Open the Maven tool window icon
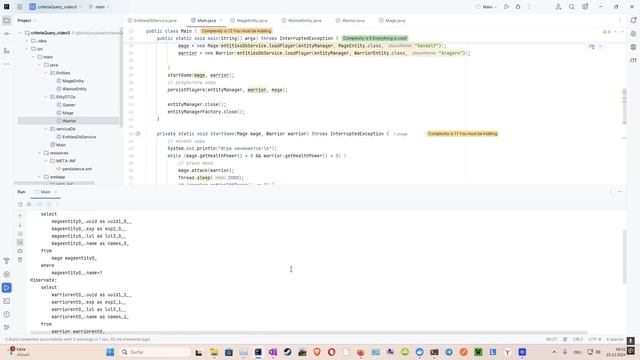This screenshot has height=360, width=640. pyautogui.click(x=633, y=60)
